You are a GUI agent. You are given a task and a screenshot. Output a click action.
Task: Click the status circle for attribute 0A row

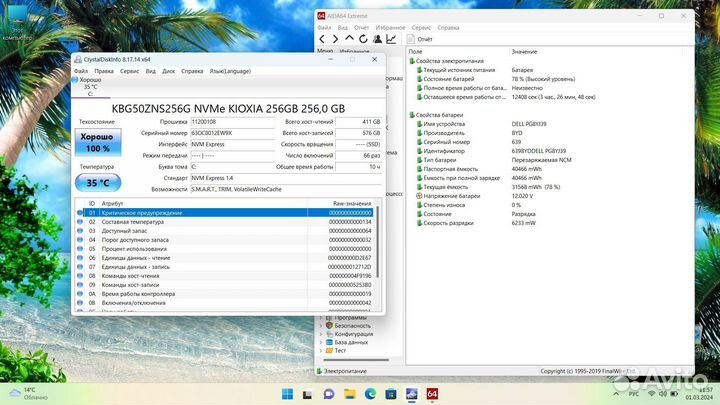pyautogui.click(x=80, y=294)
